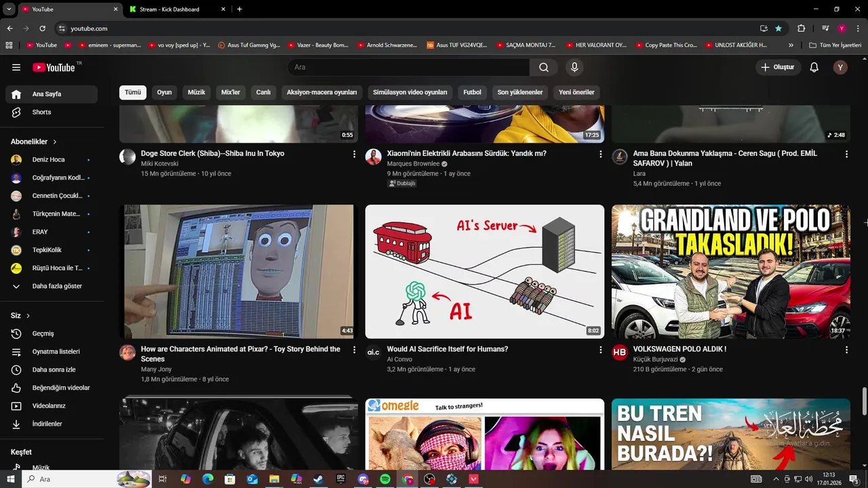Open the Yeni öneriler chip
The image size is (868, 488).
[576, 92]
